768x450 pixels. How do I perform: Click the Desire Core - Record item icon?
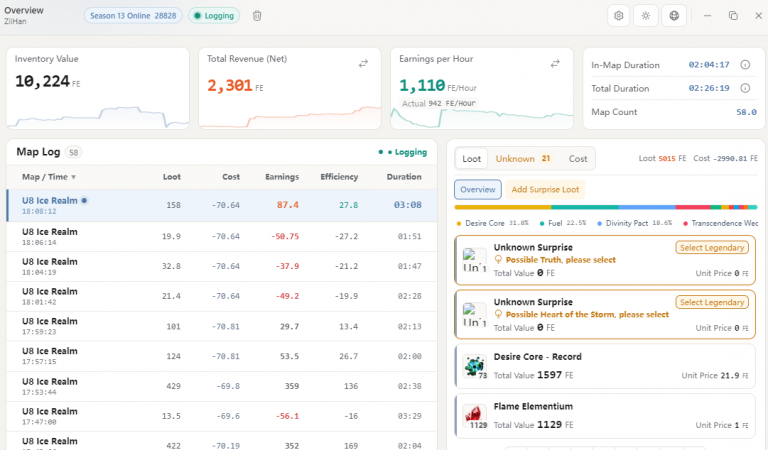click(x=475, y=367)
